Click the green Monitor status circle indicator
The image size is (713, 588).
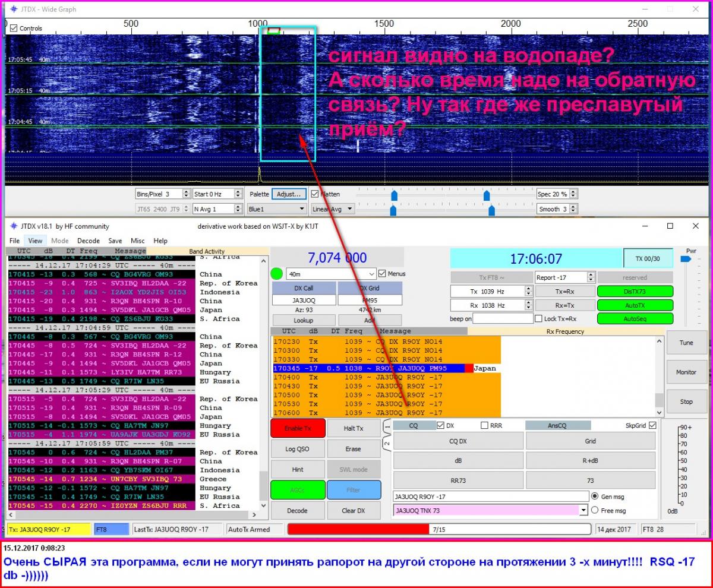276,274
